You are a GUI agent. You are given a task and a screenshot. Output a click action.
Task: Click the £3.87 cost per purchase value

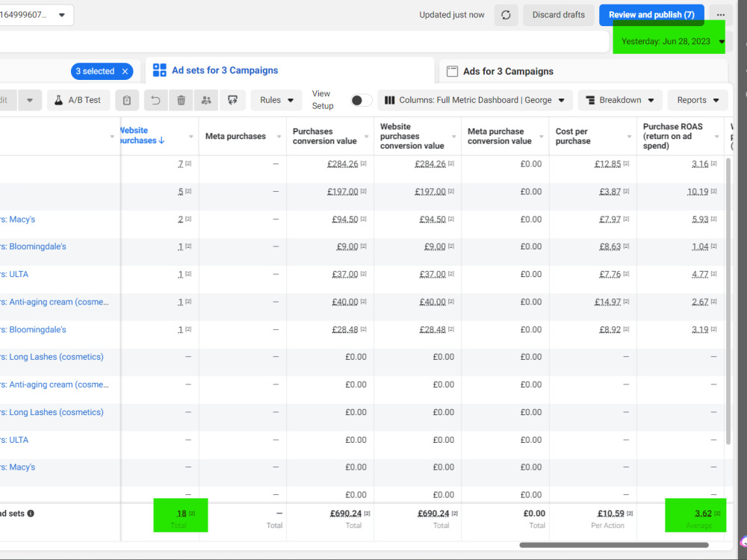[610, 192]
